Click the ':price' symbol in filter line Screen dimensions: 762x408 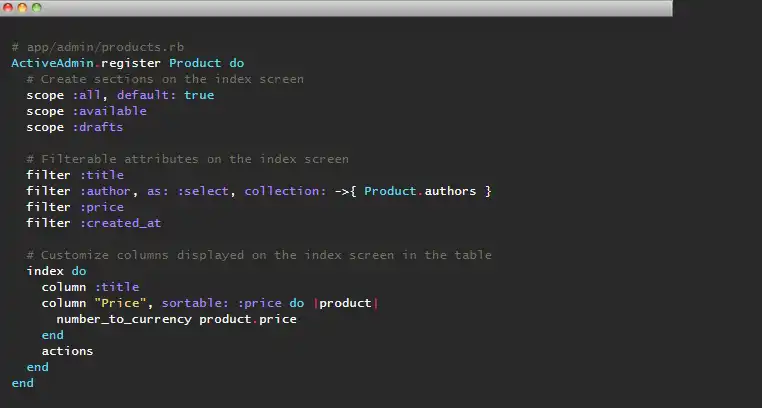(x=102, y=207)
